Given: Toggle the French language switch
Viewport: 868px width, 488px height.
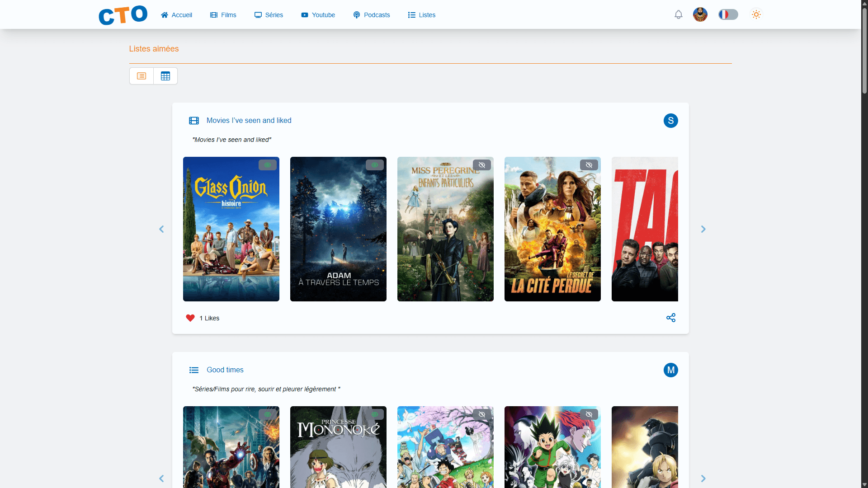Looking at the screenshot, I should tap(728, 15).
